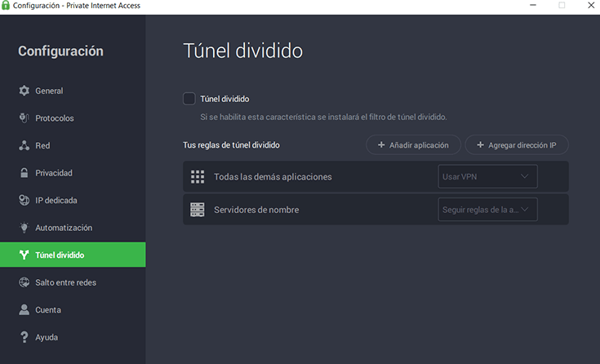Screen dimensions: 600x364
Task: Select IP dedicada in the sidebar
Action: [73, 200]
